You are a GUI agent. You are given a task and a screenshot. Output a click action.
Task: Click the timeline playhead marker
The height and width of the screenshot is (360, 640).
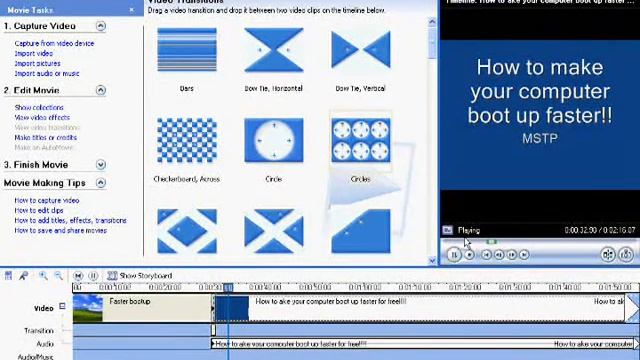[228, 288]
